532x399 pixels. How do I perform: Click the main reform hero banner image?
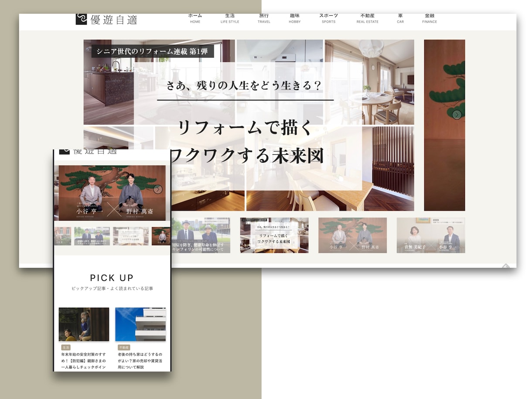tap(249, 125)
